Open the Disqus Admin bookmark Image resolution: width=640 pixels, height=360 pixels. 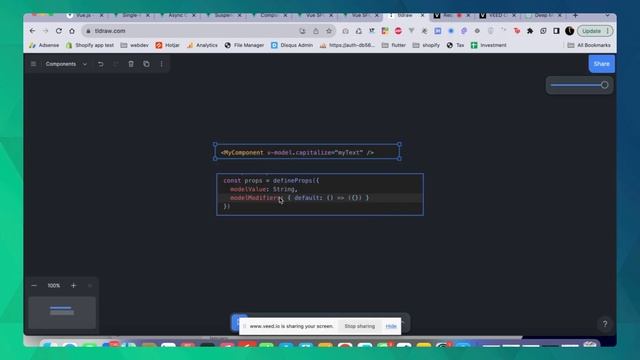(292, 45)
